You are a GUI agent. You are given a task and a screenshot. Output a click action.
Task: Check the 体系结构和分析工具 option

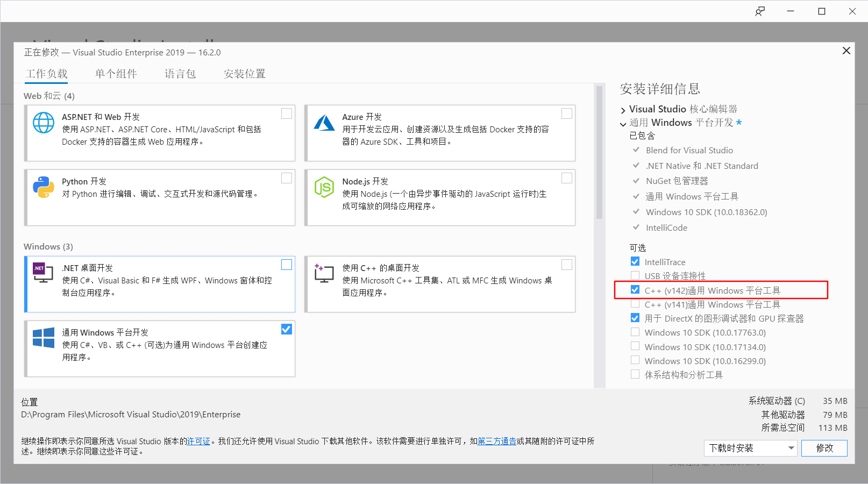point(635,374)
